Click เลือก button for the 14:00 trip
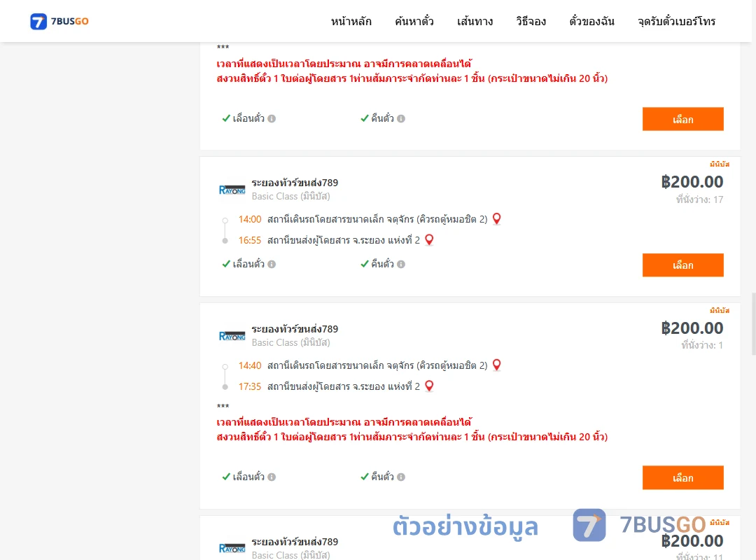Viewport: 756px width, 560px height. tap(682, 265)
